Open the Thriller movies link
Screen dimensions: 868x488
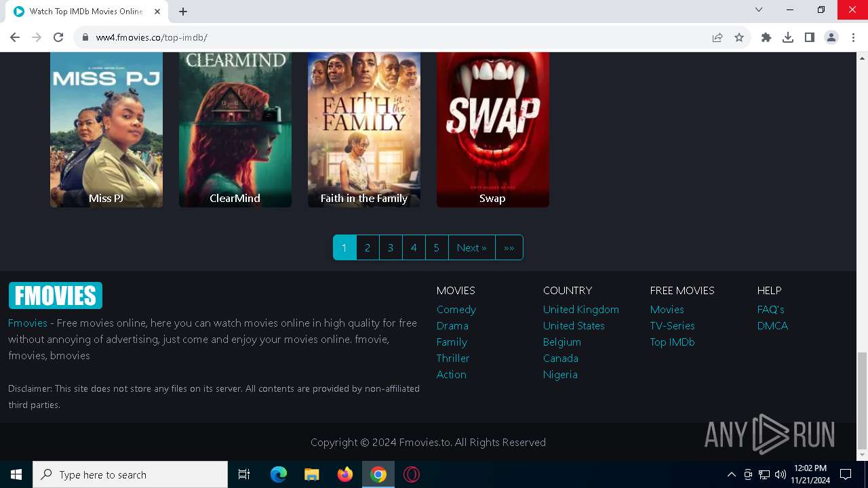453,358
